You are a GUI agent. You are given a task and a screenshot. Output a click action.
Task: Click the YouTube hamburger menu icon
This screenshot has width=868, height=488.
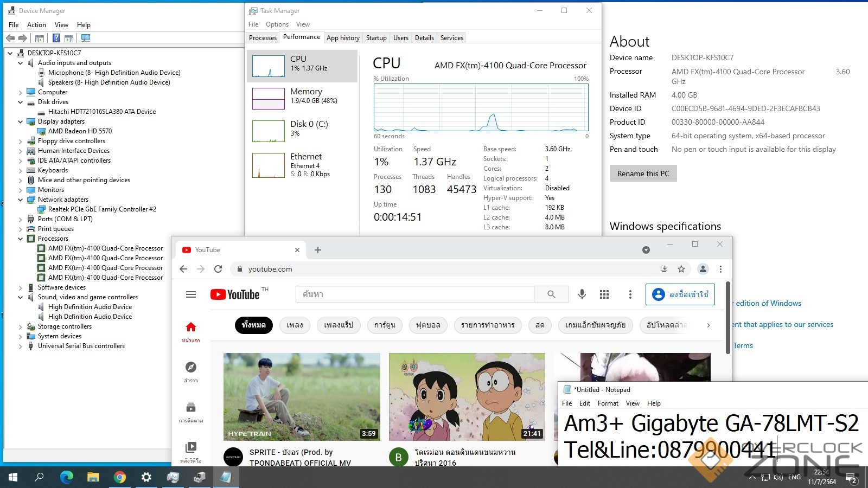[x=191, y=294]
